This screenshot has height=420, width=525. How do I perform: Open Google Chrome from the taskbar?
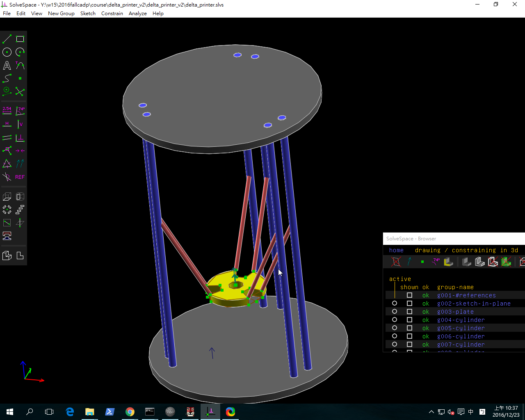130,412
